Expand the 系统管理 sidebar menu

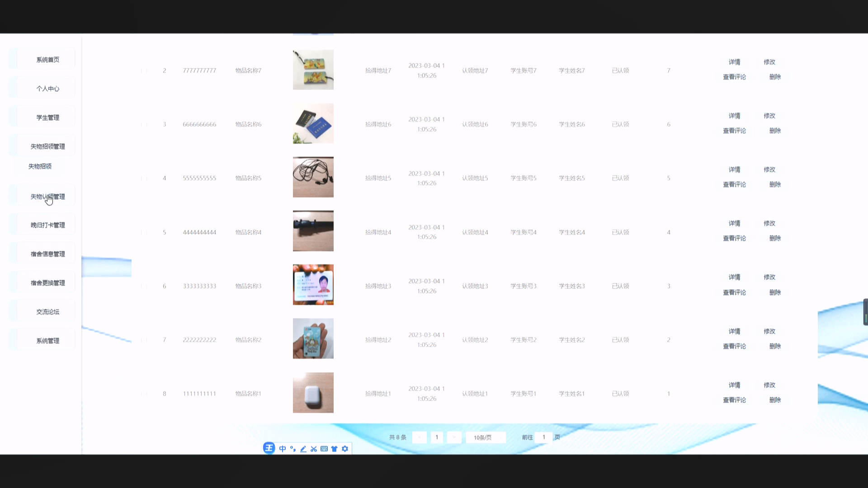[47, 341]
